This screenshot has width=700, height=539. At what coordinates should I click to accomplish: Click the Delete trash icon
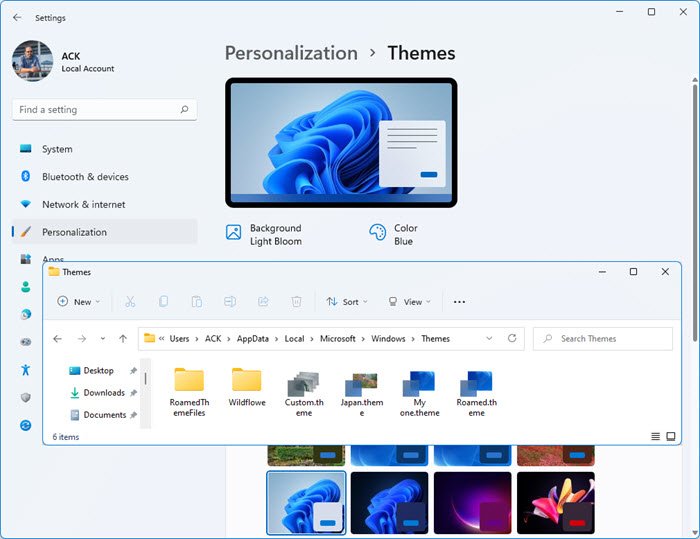(296, 301)
